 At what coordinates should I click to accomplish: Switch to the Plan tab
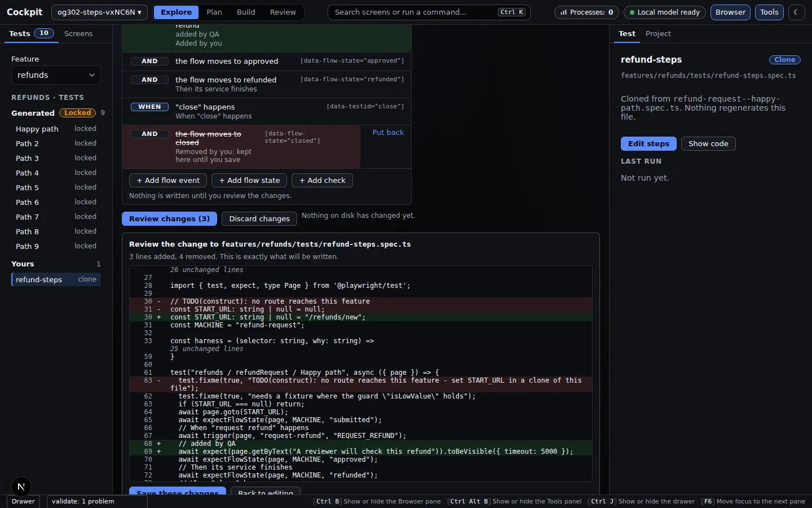point(214,12)
